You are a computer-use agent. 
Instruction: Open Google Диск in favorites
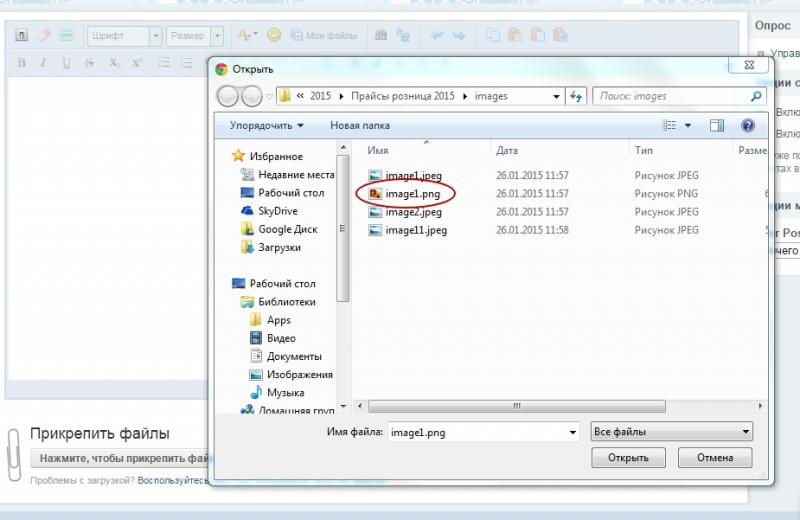249,229
